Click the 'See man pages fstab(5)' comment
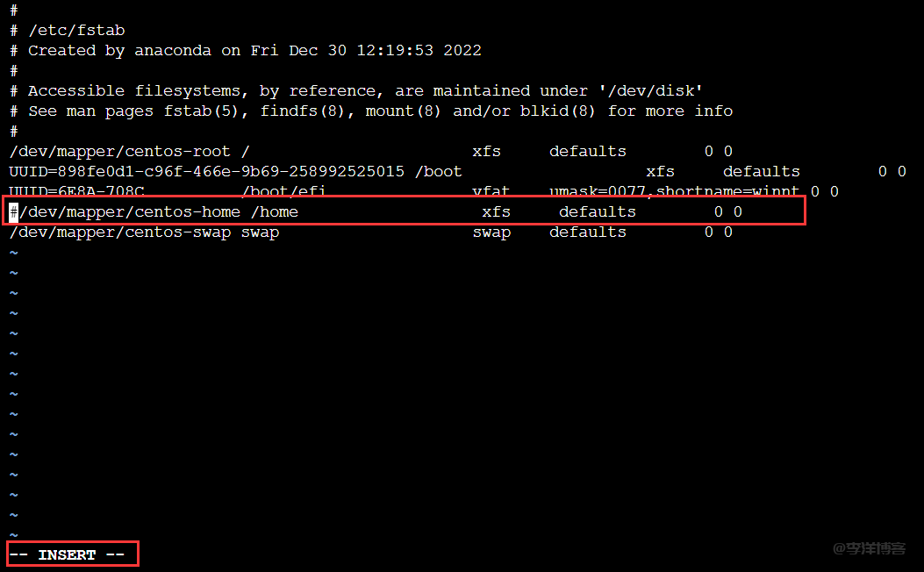Screen dimensions: 924x572 click(371, 111)
